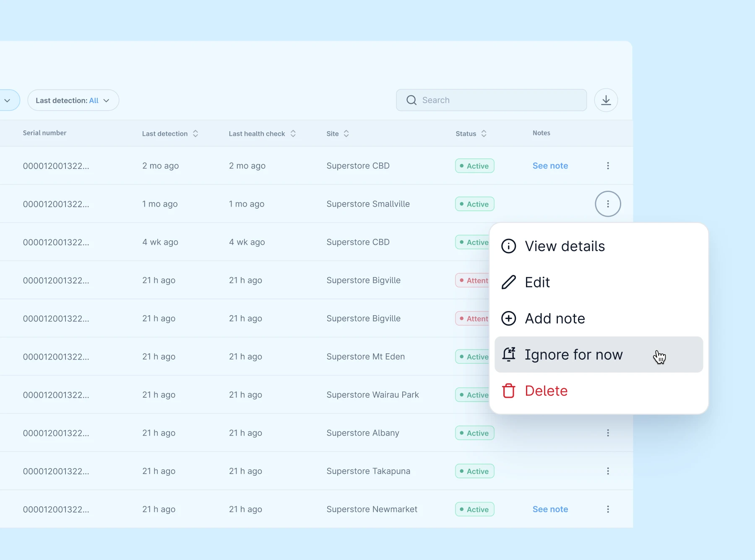Viewport: 755px width, 560px height.
Task: Click Superstore Mt Eden site cell
Action: tap(365, 357)
